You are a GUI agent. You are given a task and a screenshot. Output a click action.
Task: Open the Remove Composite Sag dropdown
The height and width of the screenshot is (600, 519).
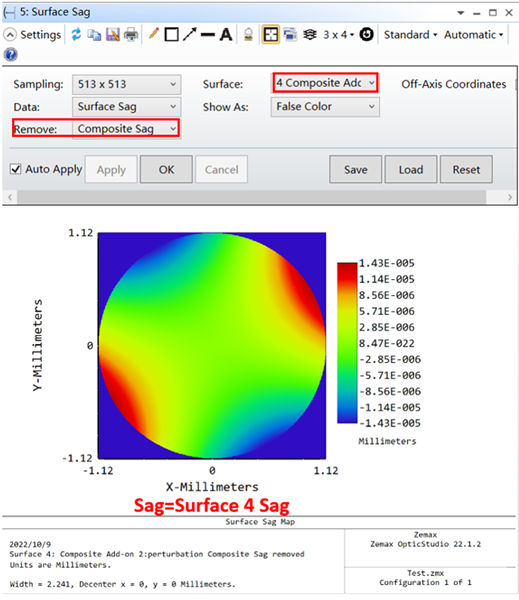127,129
